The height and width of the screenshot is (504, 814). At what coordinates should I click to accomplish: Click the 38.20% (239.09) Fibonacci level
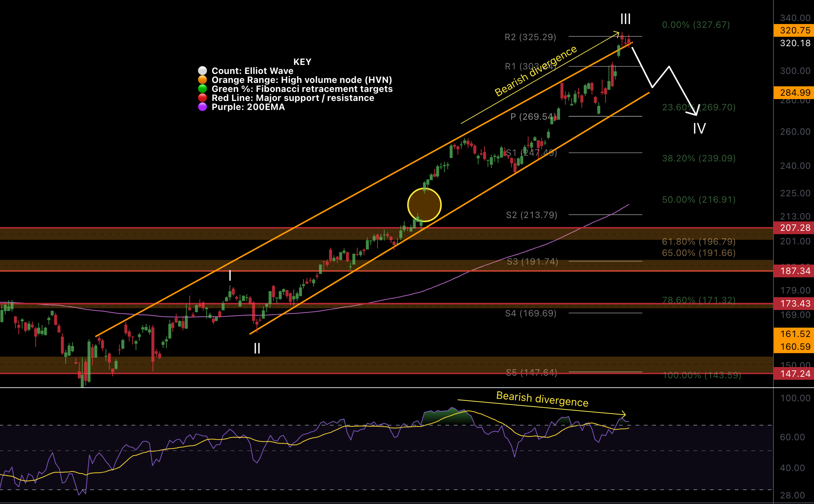(x=699, y=158)
